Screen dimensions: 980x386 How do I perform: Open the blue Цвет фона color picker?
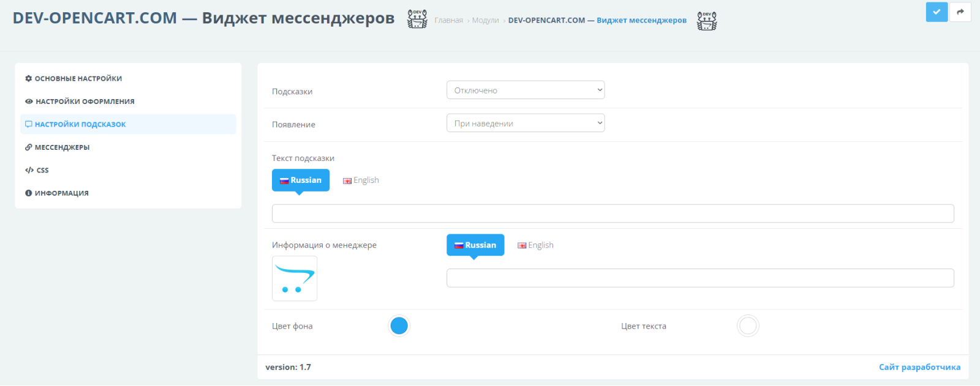399,325
